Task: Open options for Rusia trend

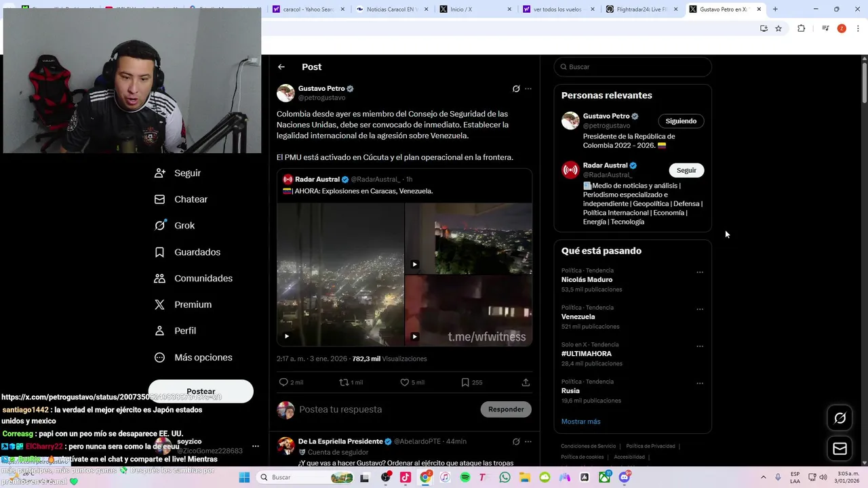Action: pyautogui.click(x=700, y=384)
